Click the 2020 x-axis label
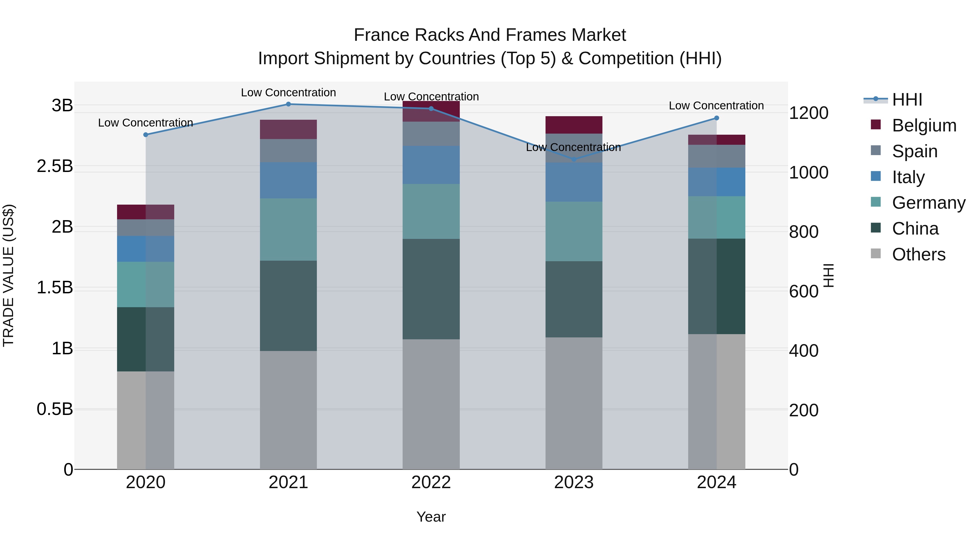980x551 pixels. [146, 482]
